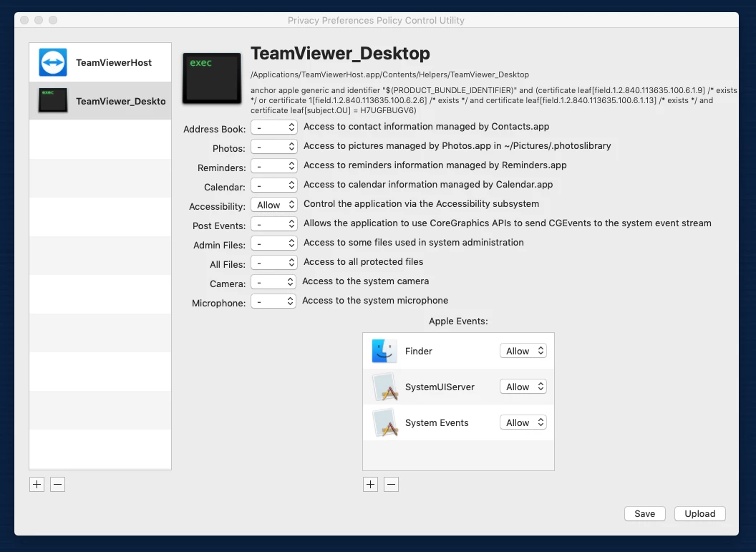Screen dimensions: 756x552
Task: Open the Reminders permission dropdown
Action: (274, 166)
